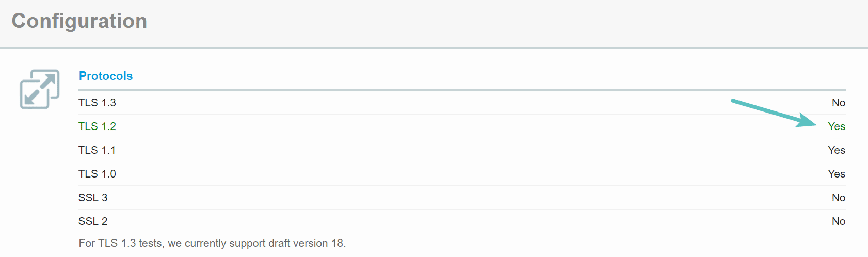
Task: Click the divider line under Protocols heading
Action: click(x=462, y=90)
